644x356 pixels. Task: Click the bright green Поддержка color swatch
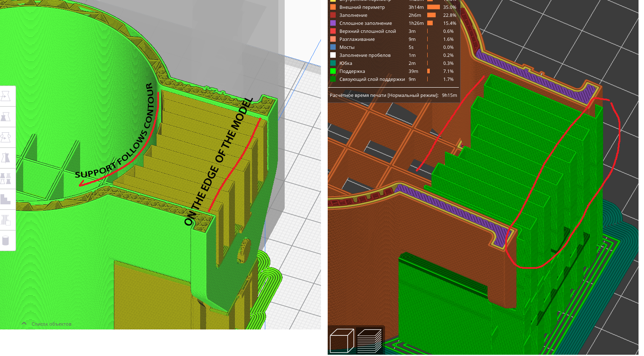[333, 71]
